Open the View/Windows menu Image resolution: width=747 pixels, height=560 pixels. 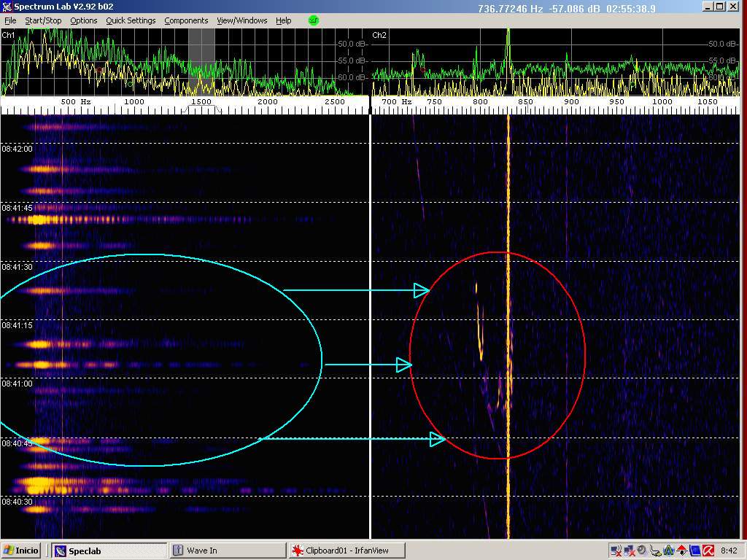[x=242, y=20]
